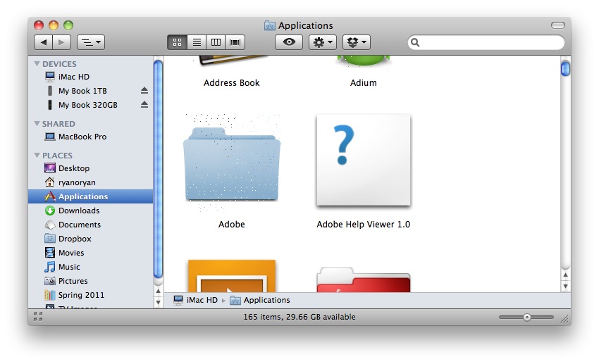This screenshot has height=364, width=599.
Task: Select the Adium app icon
Action: (x=364, y=61)
